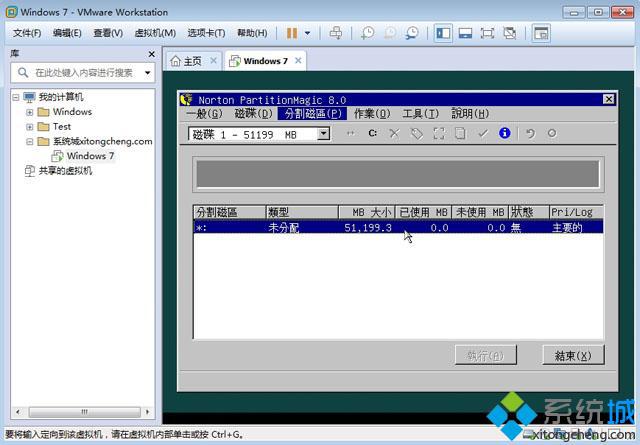The width and height of the screenshot is (640, 445).
Task: Click the undo arrow in PartitionMagic toolbar
Action: 530,133
